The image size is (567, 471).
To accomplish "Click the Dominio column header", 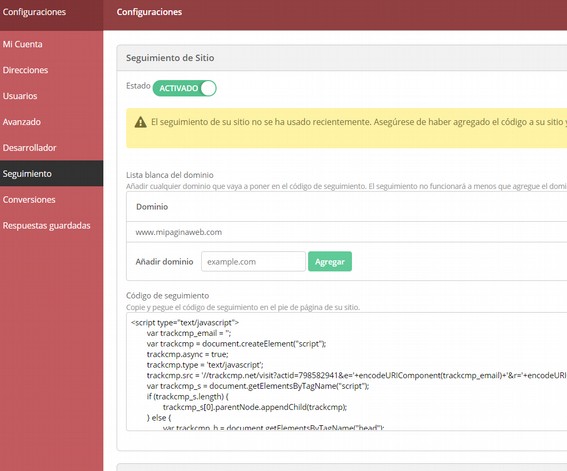I will (x=152, y=207).
